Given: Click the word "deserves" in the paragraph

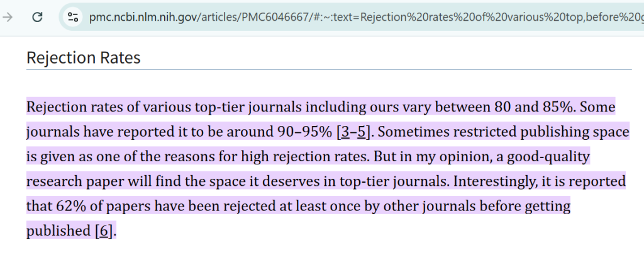Looking at the screenshot, I should coord(319,181).
